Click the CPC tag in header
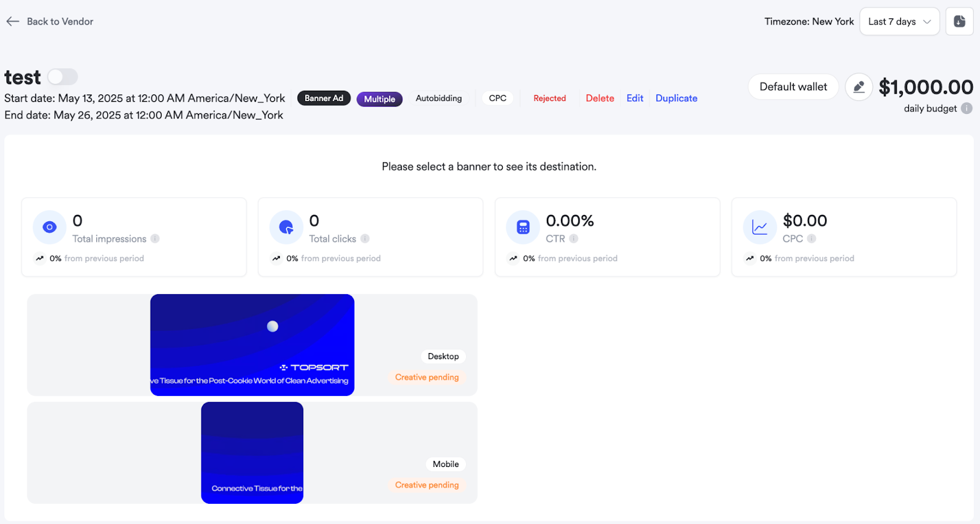This screenshot has width=980, height=524. [x=497, y=98]
